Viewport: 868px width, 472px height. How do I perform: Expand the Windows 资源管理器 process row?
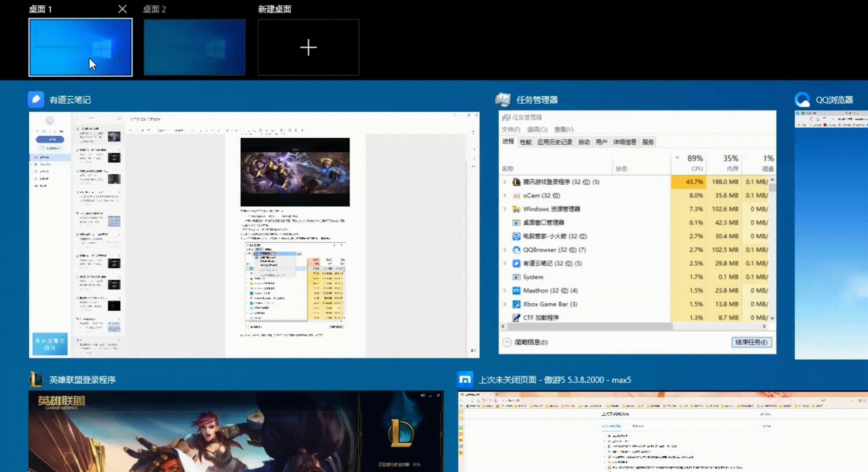[x=505, y=209]
